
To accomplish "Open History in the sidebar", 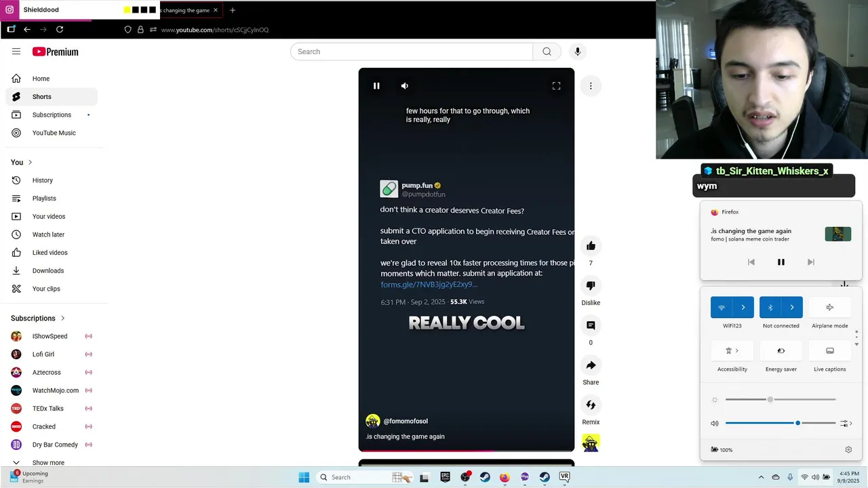I will point(52,180).
